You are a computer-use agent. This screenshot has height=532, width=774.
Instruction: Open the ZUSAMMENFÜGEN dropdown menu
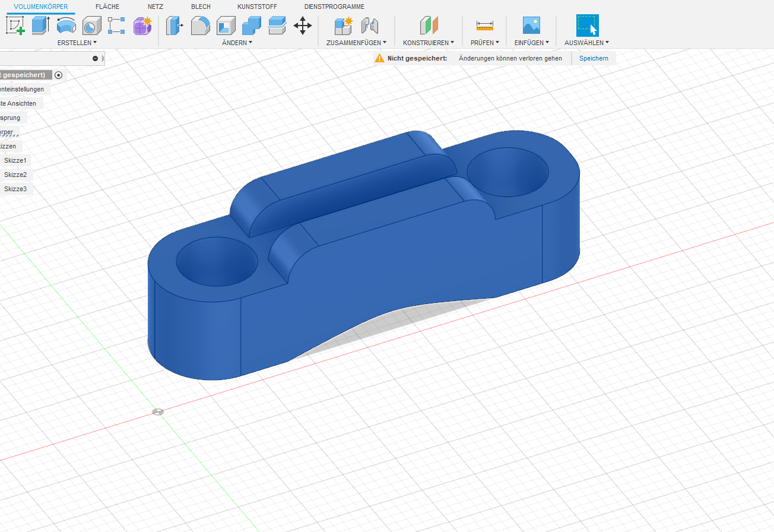(x=357, y=43)
